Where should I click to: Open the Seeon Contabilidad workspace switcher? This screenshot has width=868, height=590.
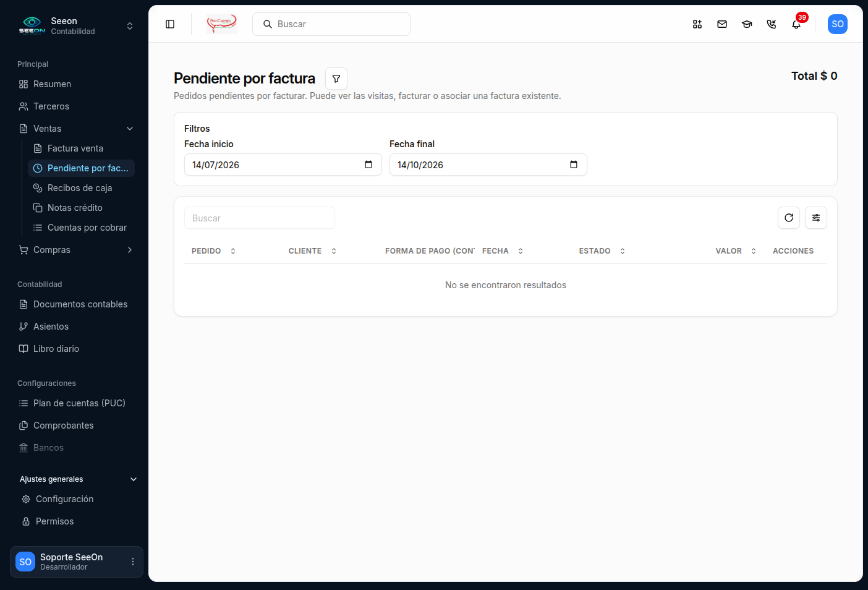[x=77, y=26]
